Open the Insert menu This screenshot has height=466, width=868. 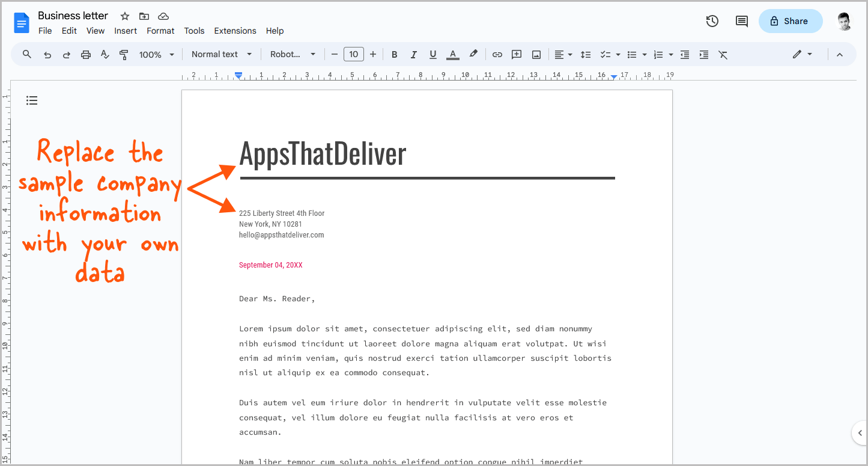pyautogui.click(x=126, y=31)
